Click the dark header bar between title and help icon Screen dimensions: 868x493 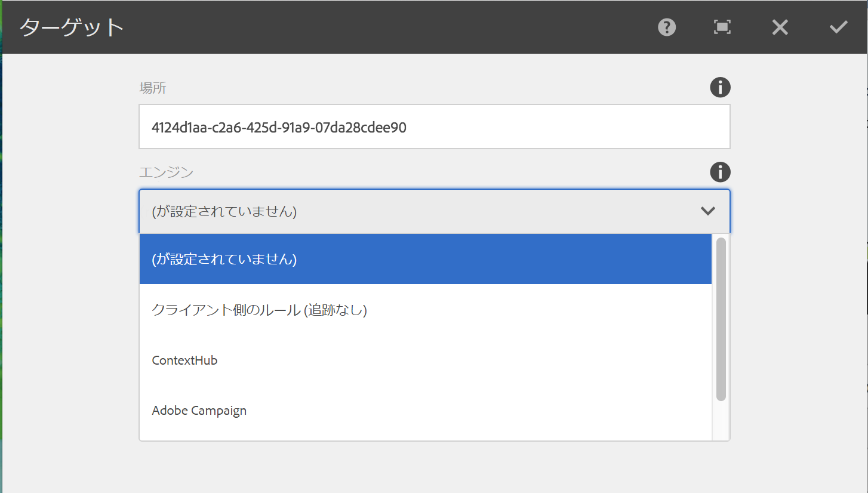[388, 27]
